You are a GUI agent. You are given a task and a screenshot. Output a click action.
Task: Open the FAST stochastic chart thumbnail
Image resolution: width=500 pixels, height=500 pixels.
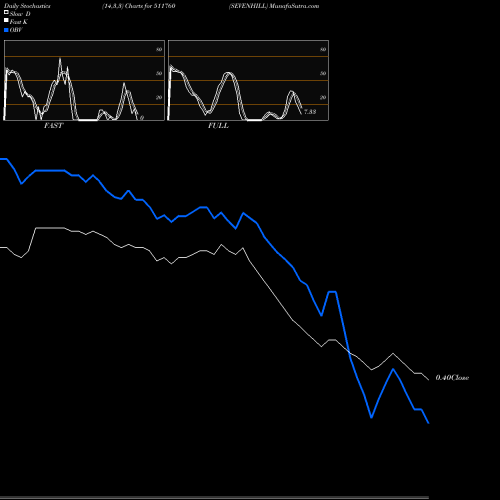pos(84,80)
